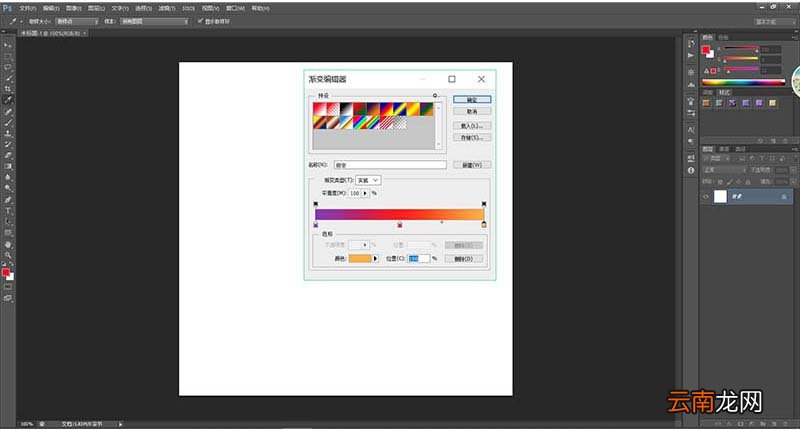Open the sample size dropdown in options bar

click(x=77, y=21)
